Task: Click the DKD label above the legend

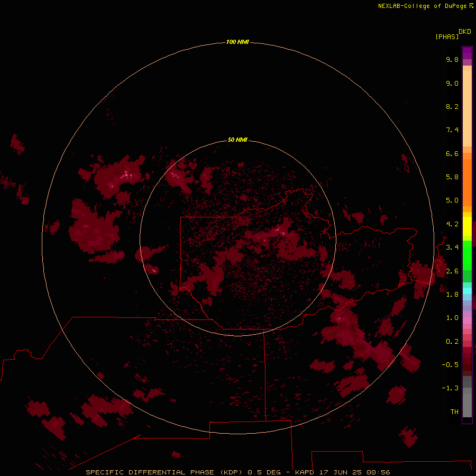Action: click(465, 32)
